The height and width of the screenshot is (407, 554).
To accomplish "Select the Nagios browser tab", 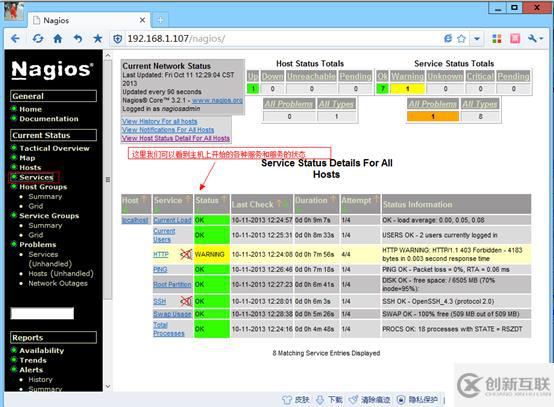I will (88, 20).
